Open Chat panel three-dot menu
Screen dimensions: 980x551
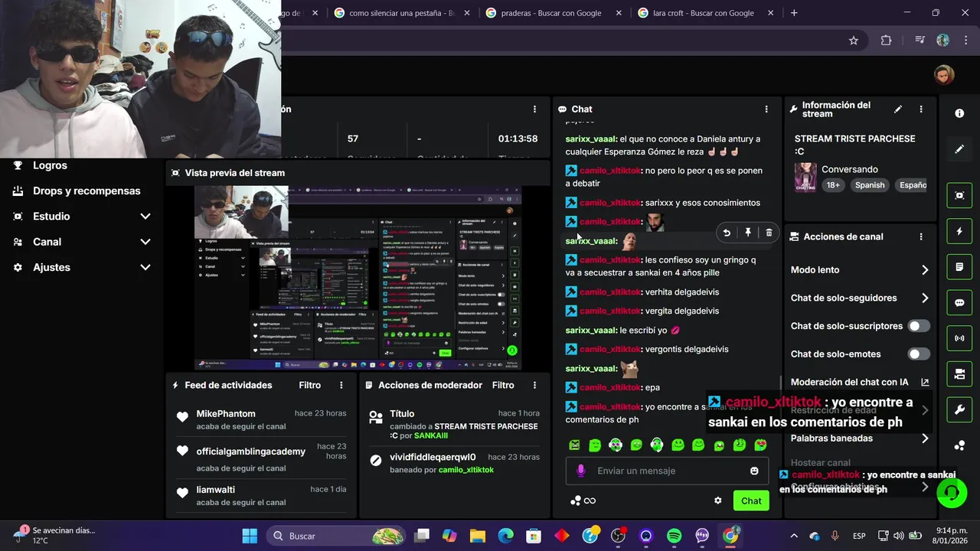766,109
